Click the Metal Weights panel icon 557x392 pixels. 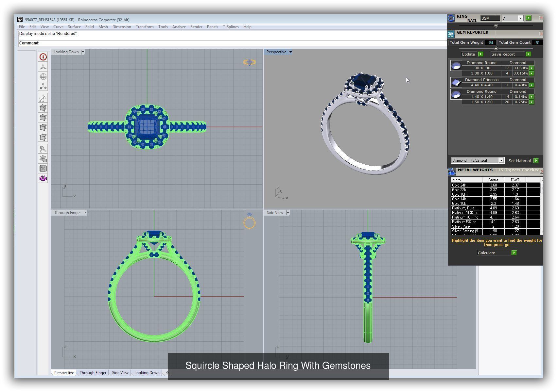tap(452, 171)
